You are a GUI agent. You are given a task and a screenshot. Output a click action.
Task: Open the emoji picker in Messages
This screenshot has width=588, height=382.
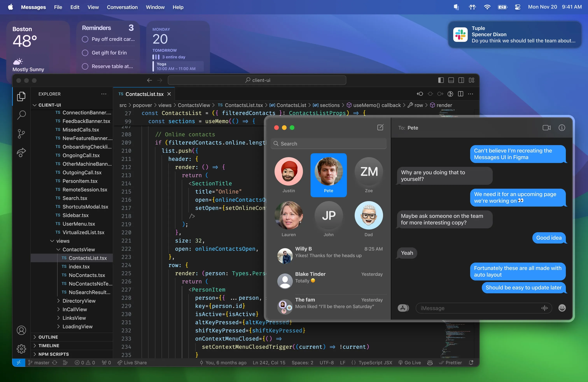tap(562, 308)
